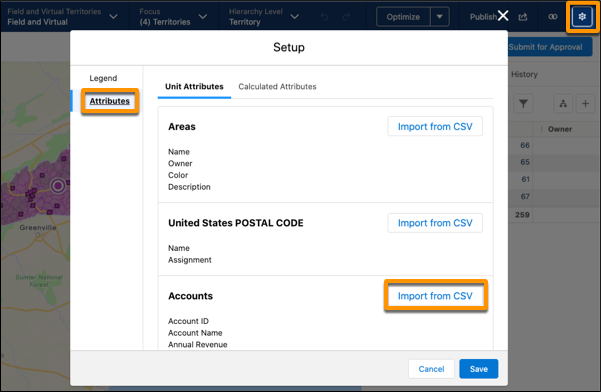Click table cell value 66
This screenshot has width=601, height=392.
(525, 145)
